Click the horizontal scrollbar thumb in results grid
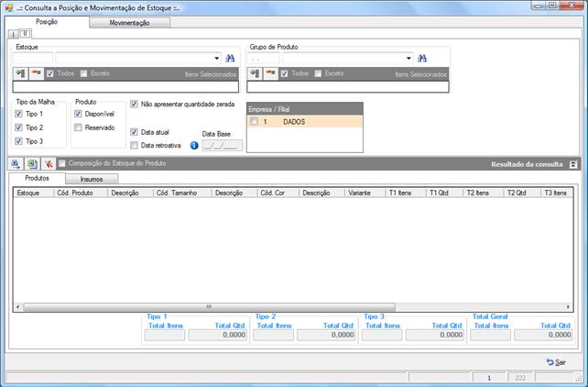 (x=209, y=306)
